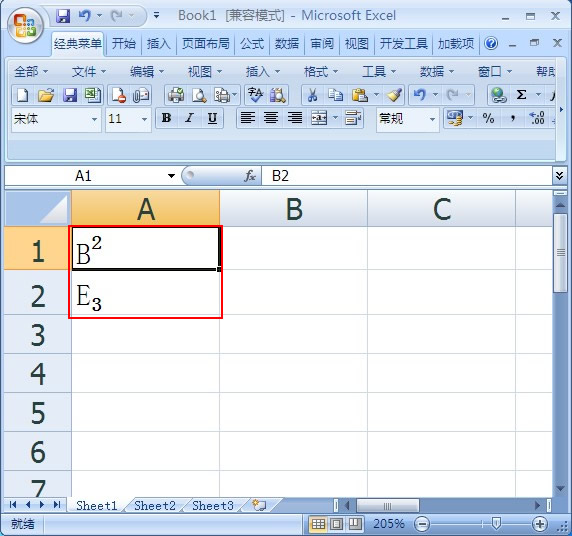Customize Quick Access Toolbar dropdown
Viewport: 572px width, 536px height.
point(156,15)
